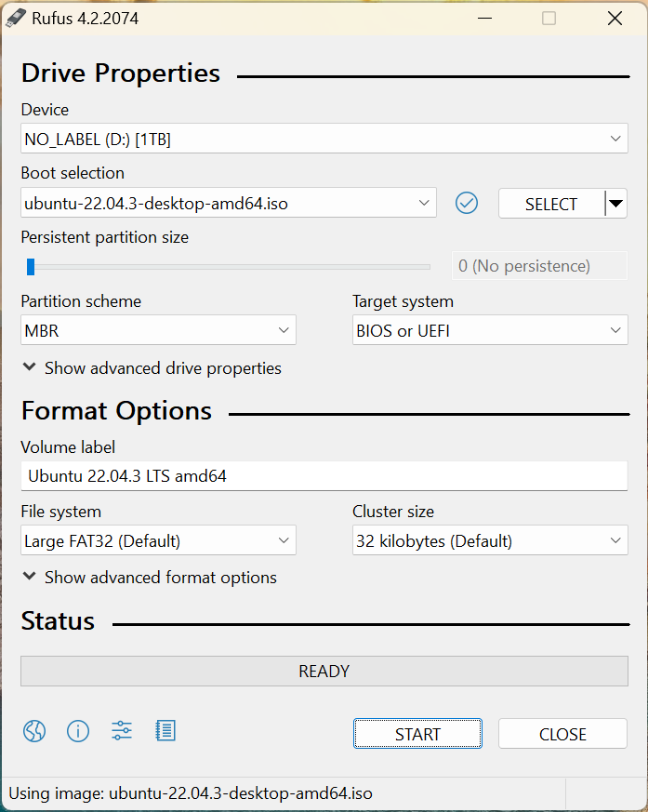Image resolution: width=648 pixels, height=812 pixels.
Task: Open the SELECT button split arrow
Action: (615, 204)
